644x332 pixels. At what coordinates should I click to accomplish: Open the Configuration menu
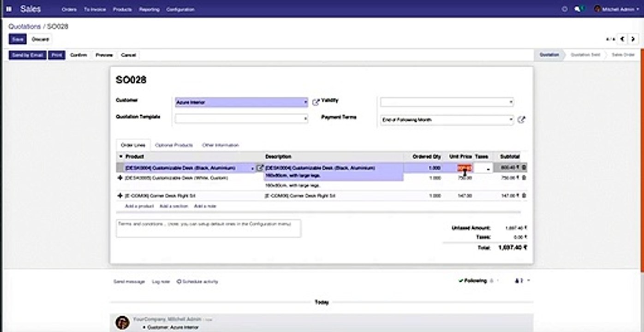point(180,9)
